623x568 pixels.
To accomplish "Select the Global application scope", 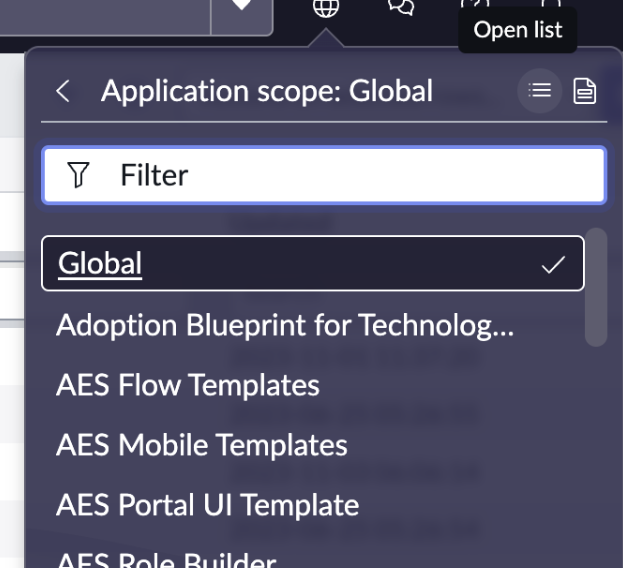I will pyautogui.click(x=100, y=264).
